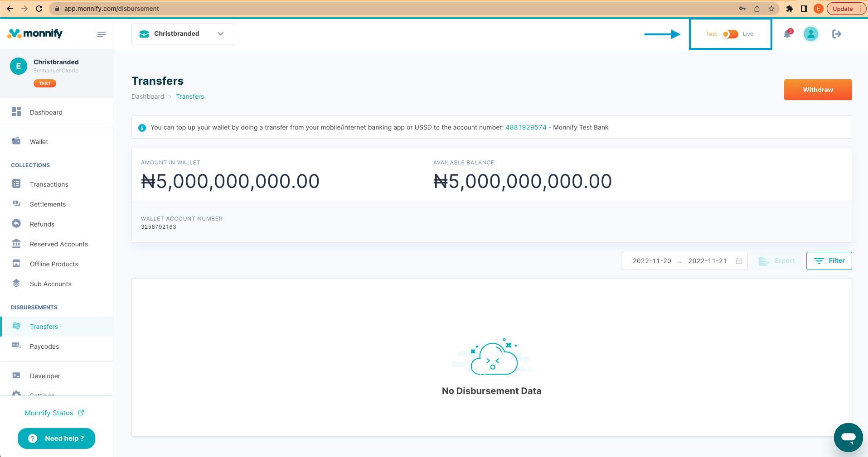Viewport: 868px width, 457px height.
Task: Open the Paycodes disbursement page
Action: (44, 346)
